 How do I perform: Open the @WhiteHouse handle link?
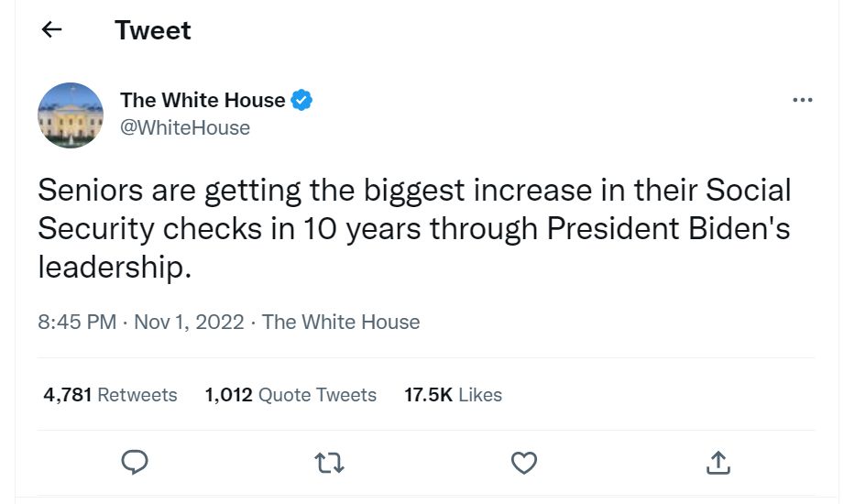pyautogui.click(x=185, y=127)
